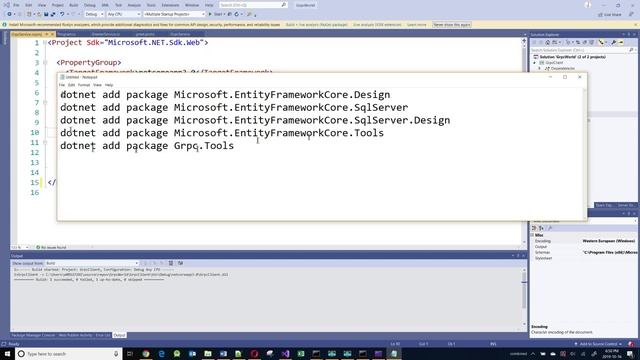The width and height of the screenshot is (640, 360).
Task: Switch to the Error List tab
Action: 103,335
